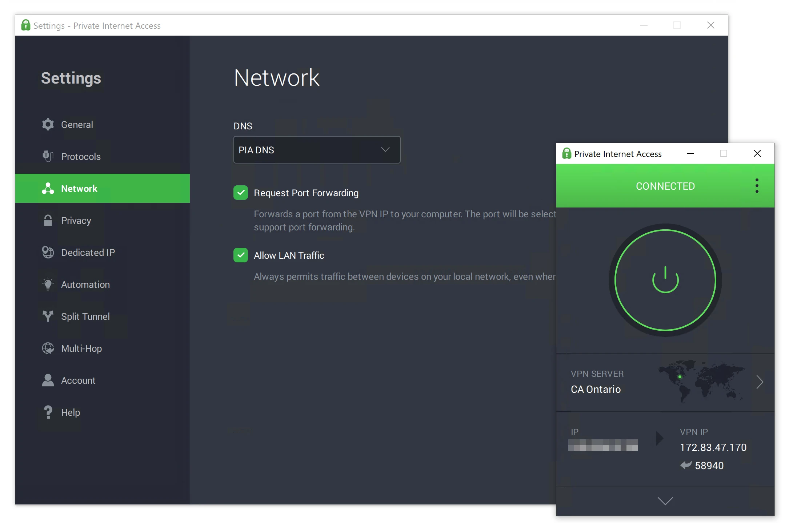
Task: Click the Network settings icon in sidebar
Action: click(x=48, y=188)
